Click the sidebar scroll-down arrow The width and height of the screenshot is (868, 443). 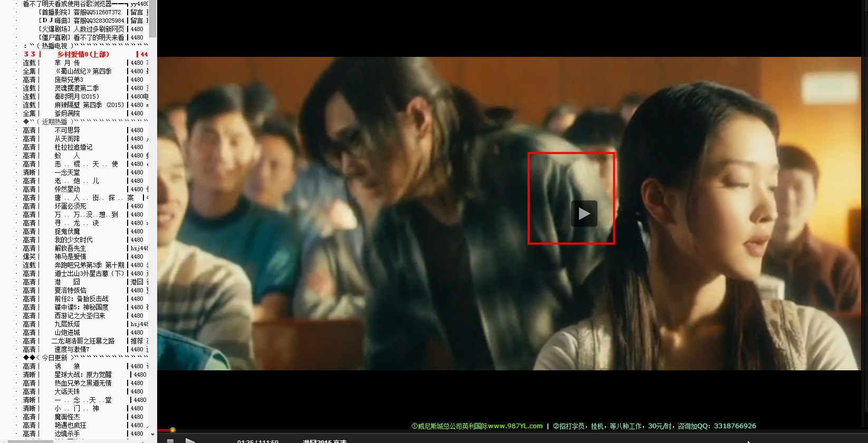tap(152, 435)
